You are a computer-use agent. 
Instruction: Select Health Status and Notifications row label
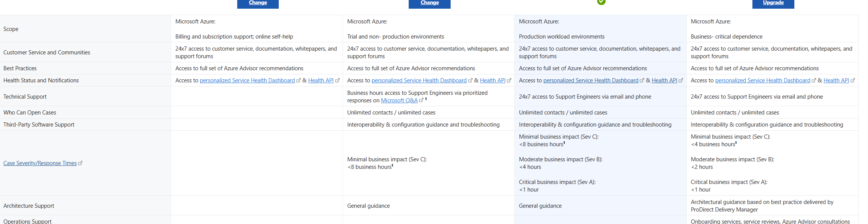pos(41,80)
